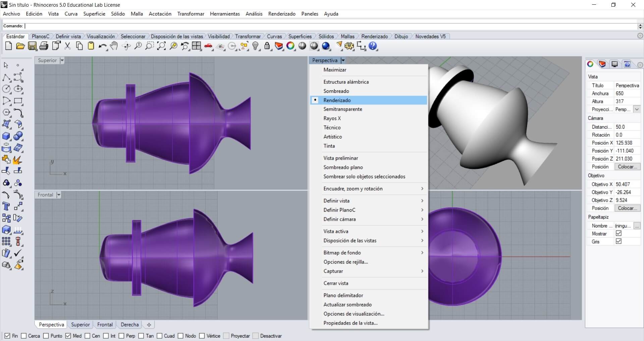Cut the selection with the scissors icon
The image size is (644, 341).
[x=67, y=46]
